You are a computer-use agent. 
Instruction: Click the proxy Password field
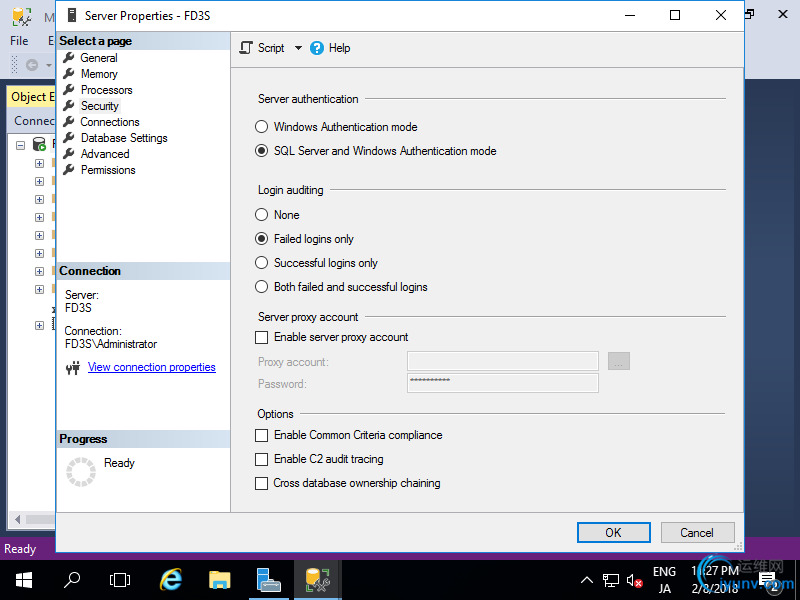coord(503,383)
